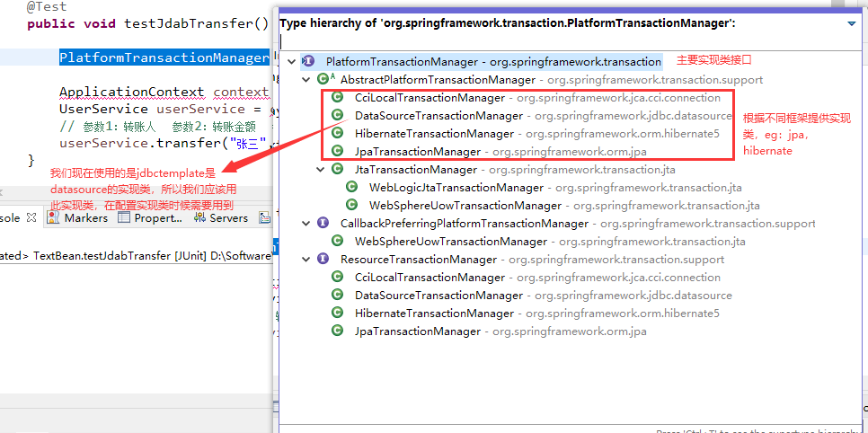Click the context variable in the editor

(242, 92)
